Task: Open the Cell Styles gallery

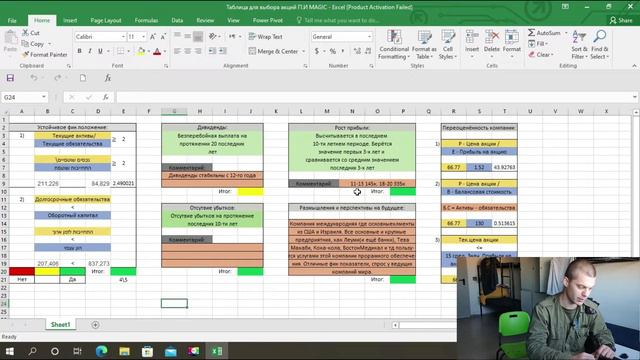Action: pyautogui.click(x=448, y=44)
